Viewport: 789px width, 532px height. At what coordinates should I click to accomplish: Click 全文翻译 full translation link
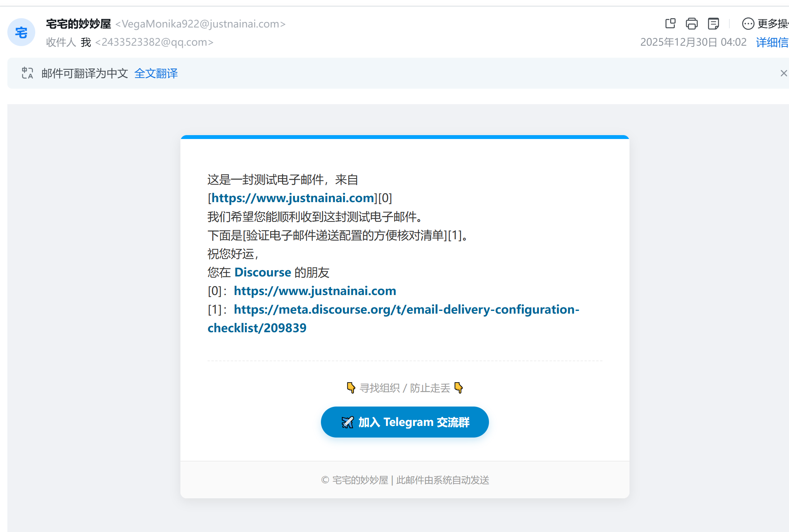pos(156,73)
